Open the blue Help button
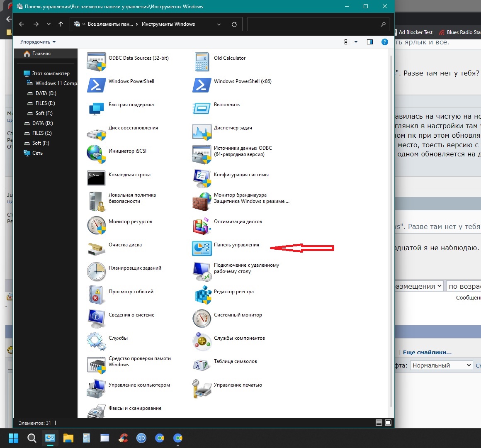 pos(384,42)
